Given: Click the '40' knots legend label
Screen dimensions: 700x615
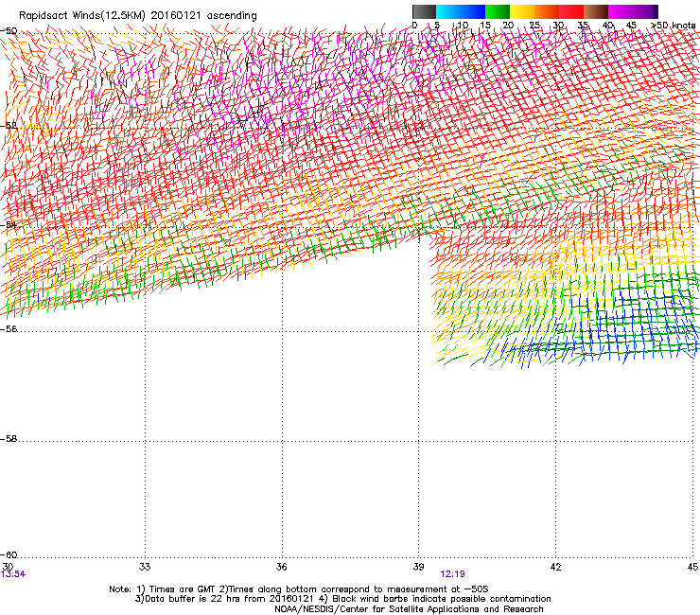Looking at the screenshot, I should click(607, 26).
